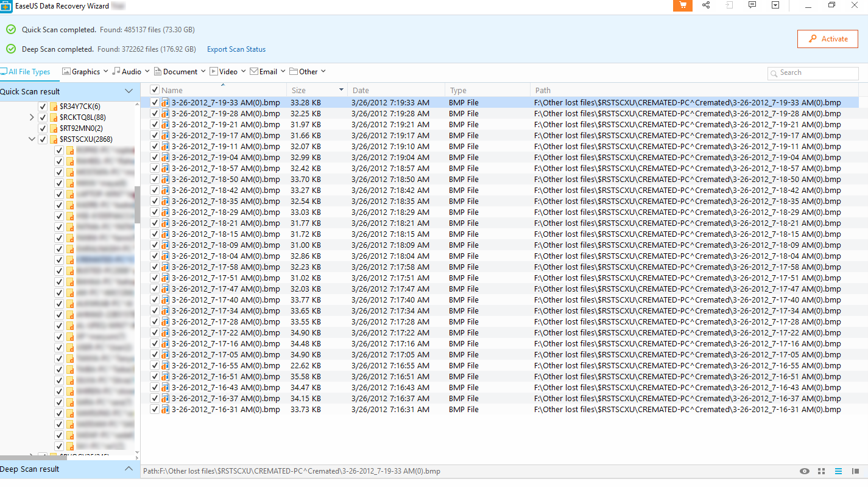Click green check icon beside Deep Scan completed

click(x=11, y=49)
